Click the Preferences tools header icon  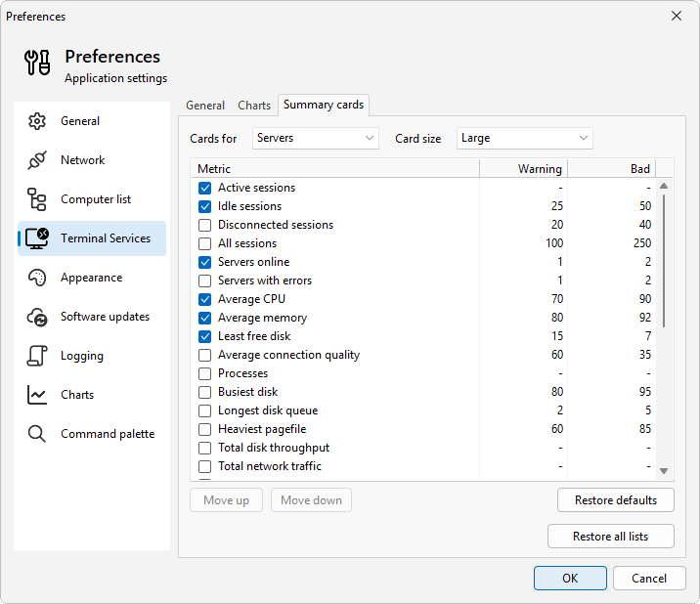click(x=37, y=63)
